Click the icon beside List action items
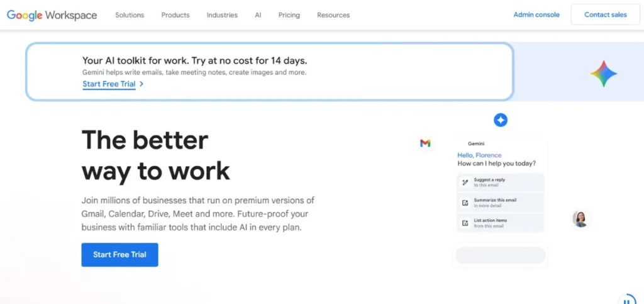644x304 pixels. (465, 223)
